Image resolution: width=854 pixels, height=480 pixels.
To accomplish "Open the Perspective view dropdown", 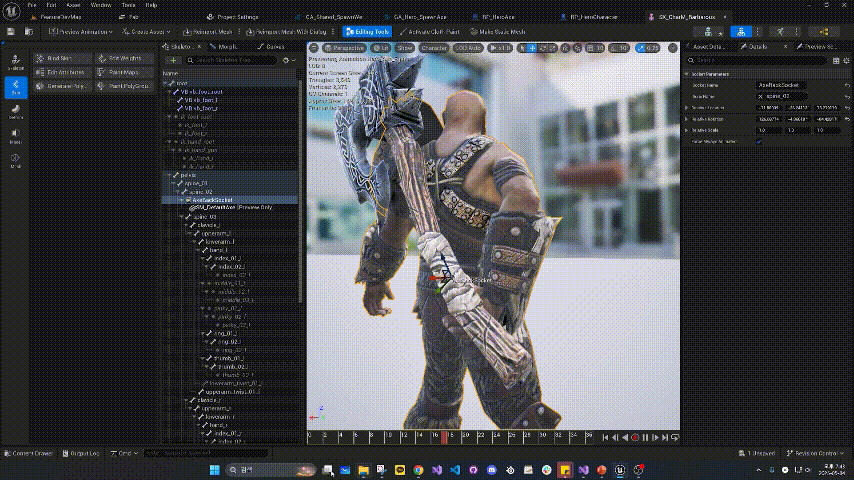I will 345,48.
